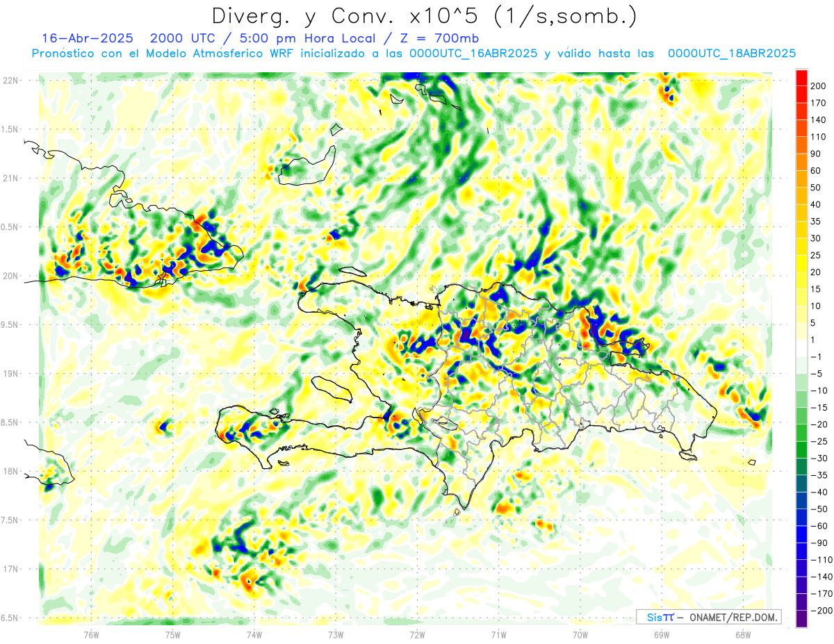
Task: Click the '72W' longitude axis label
Action: tap(417, 634)
